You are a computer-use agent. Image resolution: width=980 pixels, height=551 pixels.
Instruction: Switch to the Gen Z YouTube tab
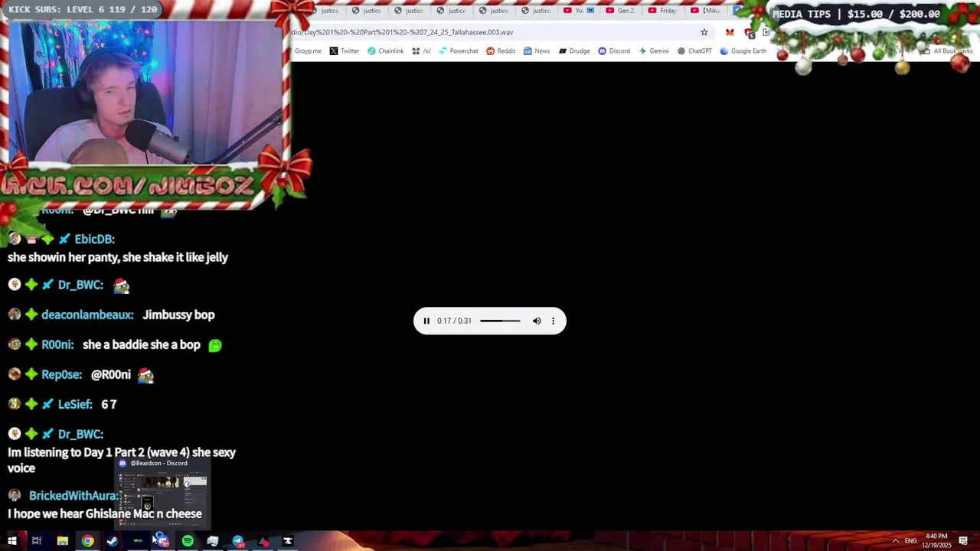pyautogui.click(x=620, y=11)
